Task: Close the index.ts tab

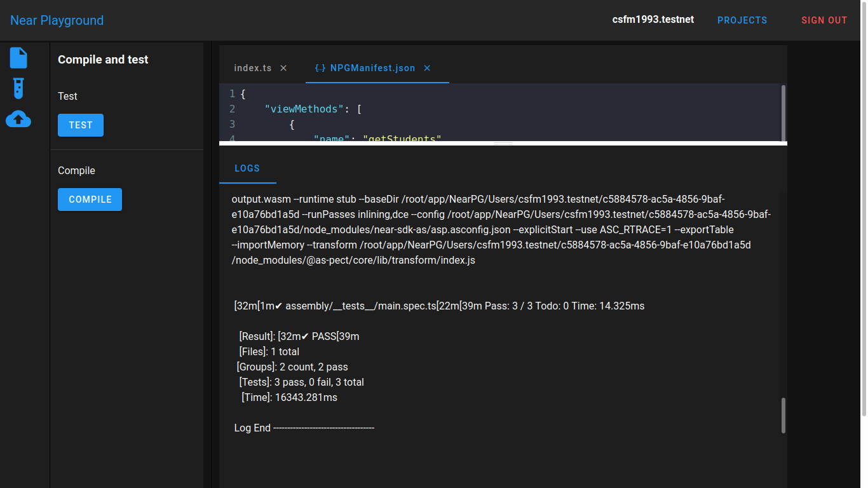Action: coord(283,68)
